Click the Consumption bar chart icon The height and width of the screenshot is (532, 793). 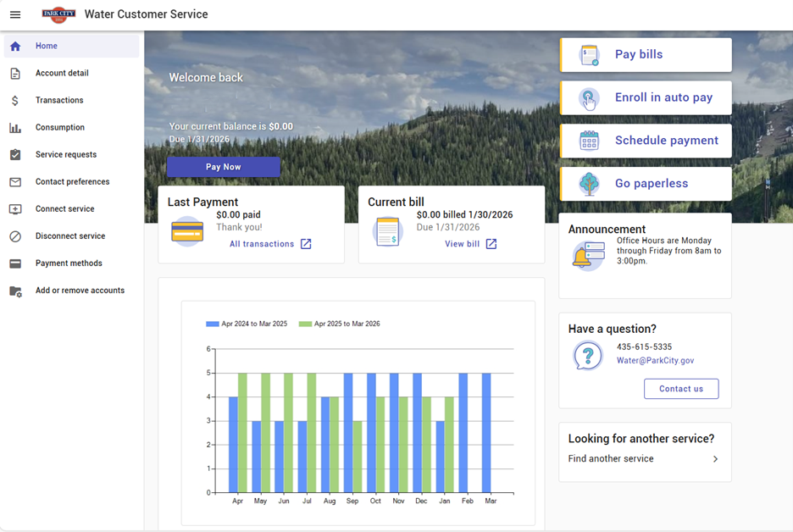point(15,128)
